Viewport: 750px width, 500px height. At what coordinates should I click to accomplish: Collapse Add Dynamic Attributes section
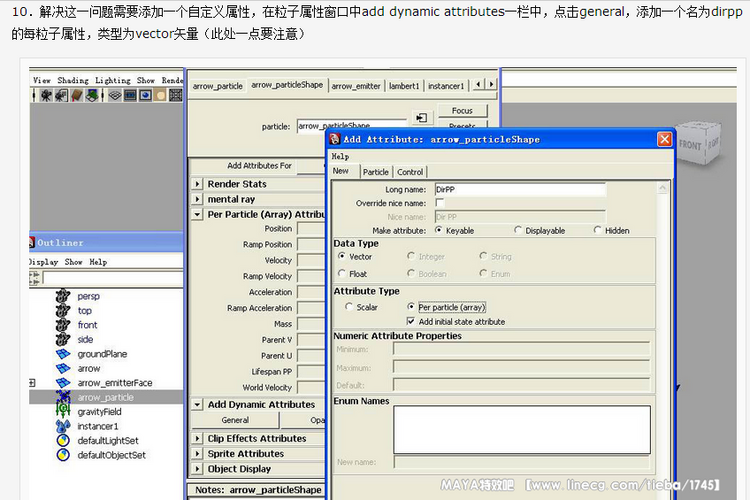click(x=197, y=404)
